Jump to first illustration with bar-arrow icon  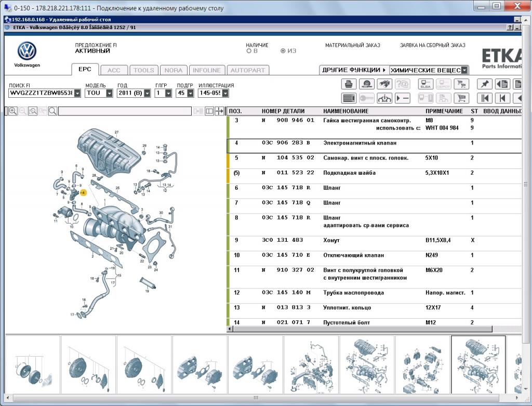[x=485, y=98]
